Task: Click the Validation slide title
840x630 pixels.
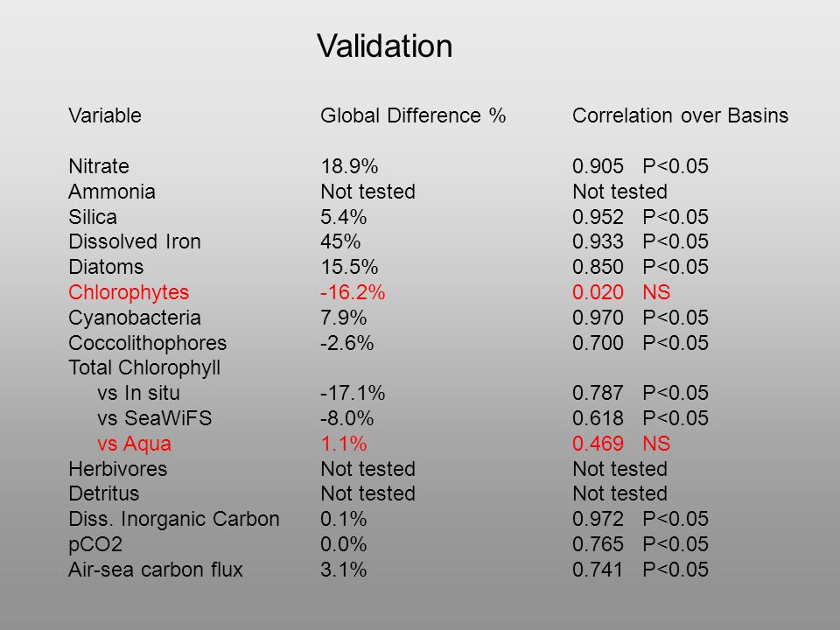Action: [x=385, y=46]
